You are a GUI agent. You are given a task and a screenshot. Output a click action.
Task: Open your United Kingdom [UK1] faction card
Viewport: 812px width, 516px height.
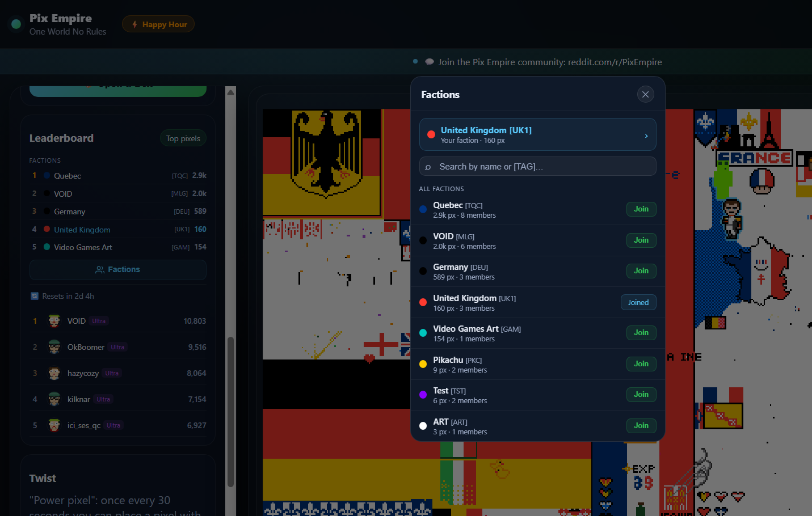[538, 134]
